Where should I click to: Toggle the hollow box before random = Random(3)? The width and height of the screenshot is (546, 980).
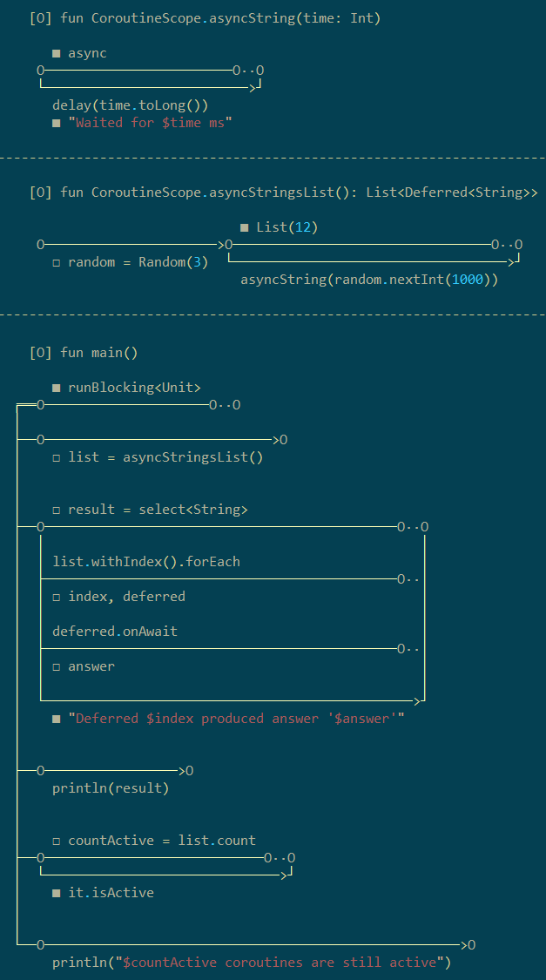coord(57,262)
